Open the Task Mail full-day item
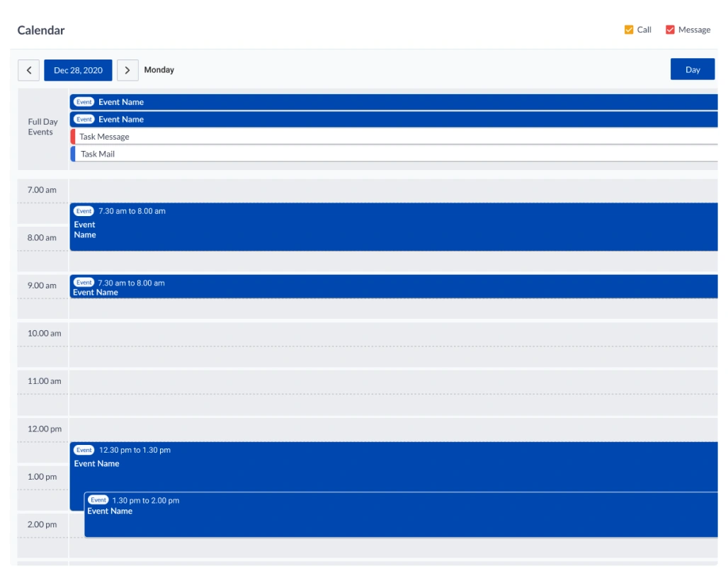The height and width of the screenshot is (576, 728). tap(354, 154)
